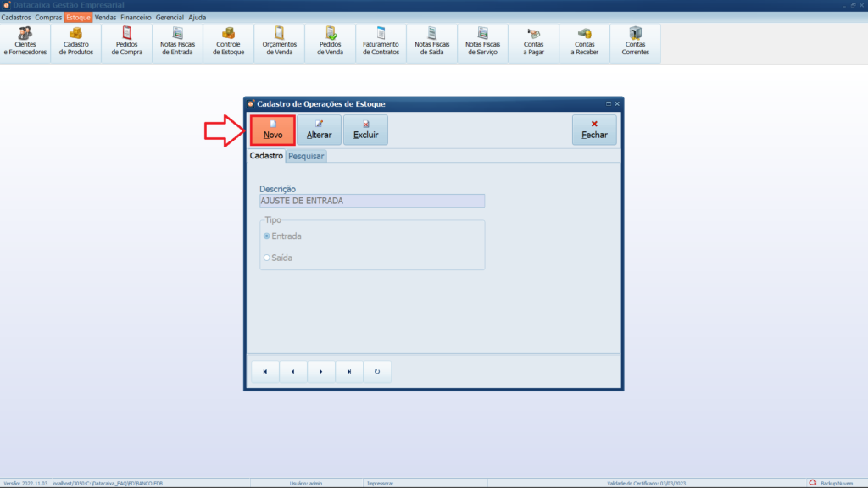Refresh records with the reload button
The height and width of the screenshot is (488, 868).
377,371
